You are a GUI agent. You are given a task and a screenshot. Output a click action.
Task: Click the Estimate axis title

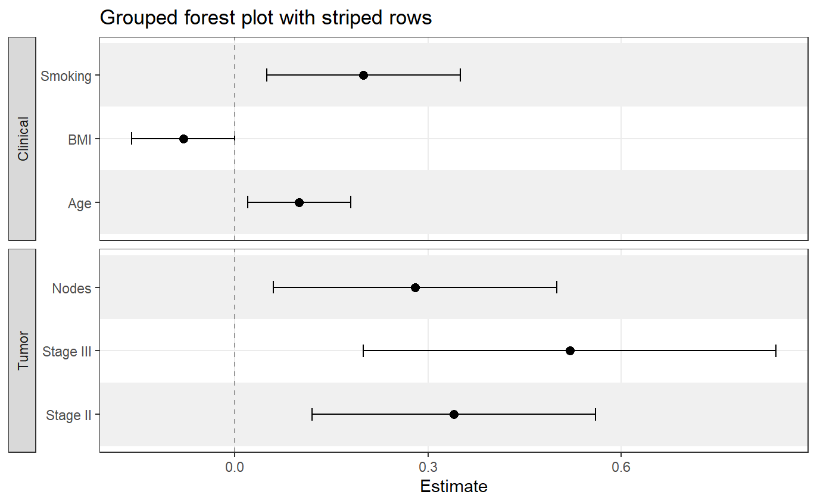click(454, 486)
